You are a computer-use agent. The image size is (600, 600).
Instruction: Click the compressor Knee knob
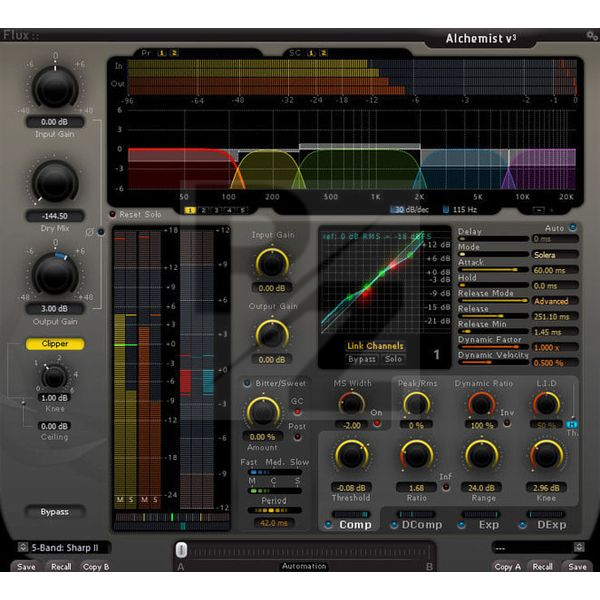546,455
